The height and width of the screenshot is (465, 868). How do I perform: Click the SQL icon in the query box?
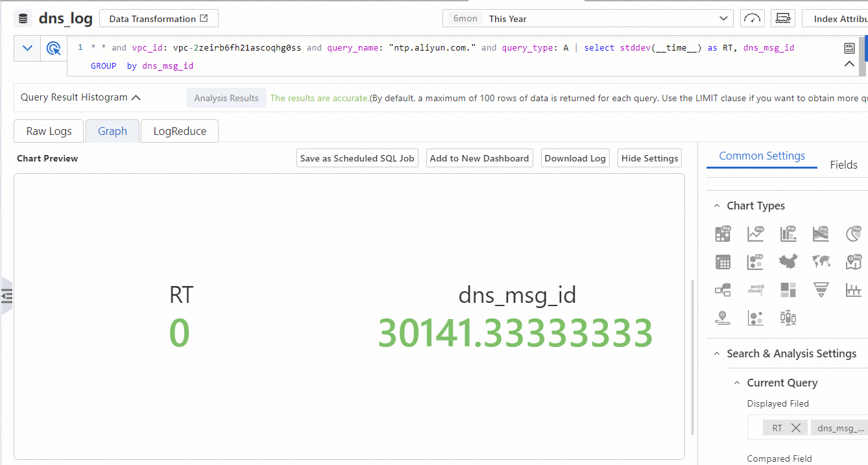(x=849, y=48)
